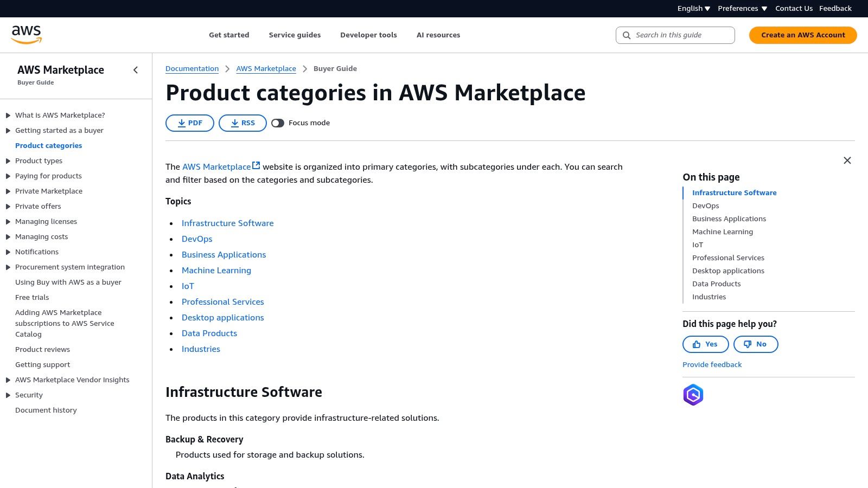Download the page as PDF
The width and height of the screenshot is (868, 488).
(x=189, y=123)
